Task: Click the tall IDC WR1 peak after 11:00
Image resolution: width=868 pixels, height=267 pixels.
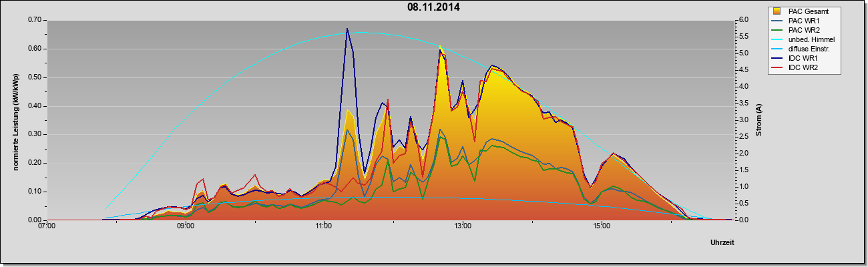Action: [347, 30]
